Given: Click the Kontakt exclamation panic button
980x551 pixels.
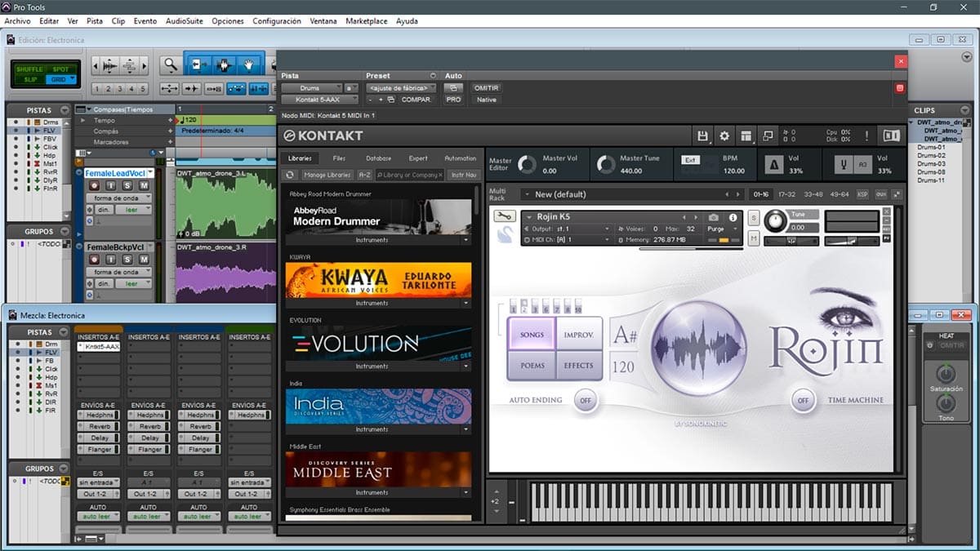Looking at the screenshot, I should click(x=866, y=136).
